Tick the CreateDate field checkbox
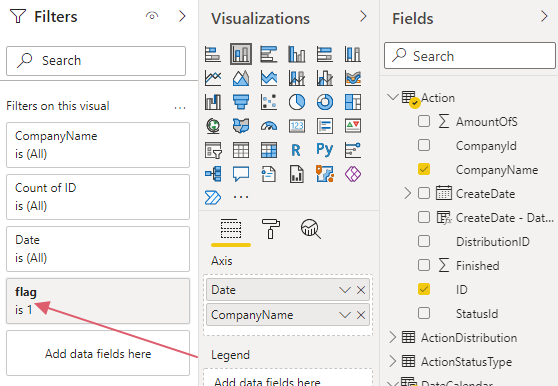The width and height of the screenshot is (558, 386). point(424,193)
